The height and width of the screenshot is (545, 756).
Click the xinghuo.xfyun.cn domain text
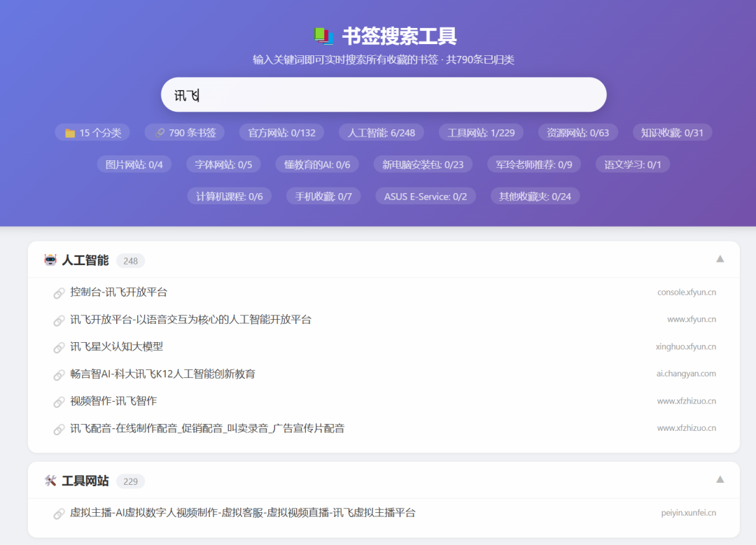685,346
